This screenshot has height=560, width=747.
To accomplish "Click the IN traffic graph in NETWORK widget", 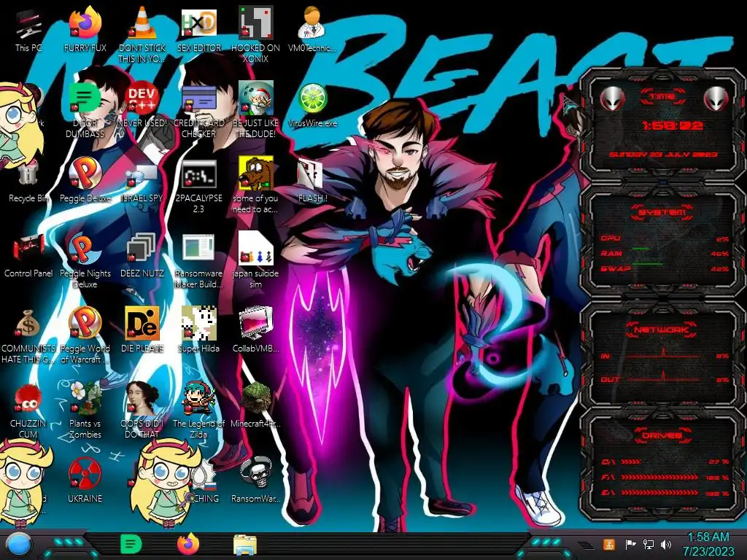I will point(663,354).
